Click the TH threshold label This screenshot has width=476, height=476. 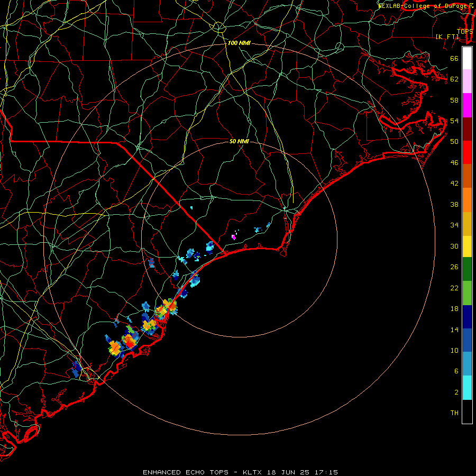click(x=454, y=413)
